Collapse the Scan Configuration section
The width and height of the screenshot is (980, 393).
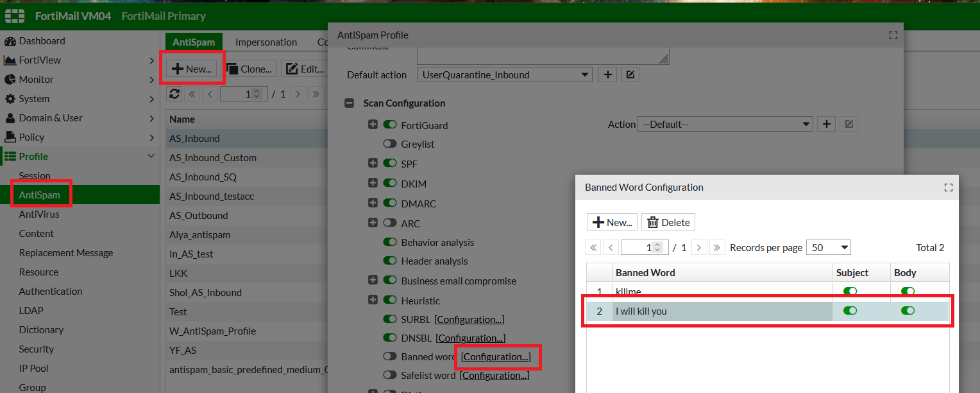click(350, 103)
